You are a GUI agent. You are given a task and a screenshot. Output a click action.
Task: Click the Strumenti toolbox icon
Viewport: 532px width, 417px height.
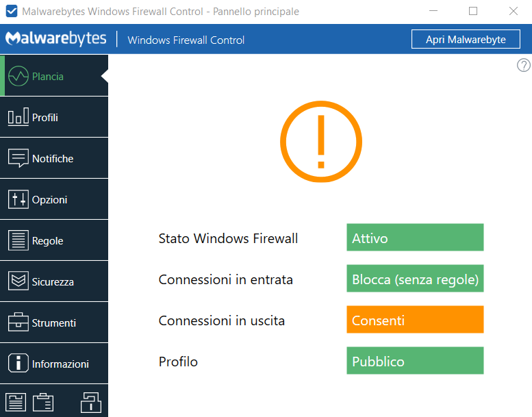(x=18, y=322)
